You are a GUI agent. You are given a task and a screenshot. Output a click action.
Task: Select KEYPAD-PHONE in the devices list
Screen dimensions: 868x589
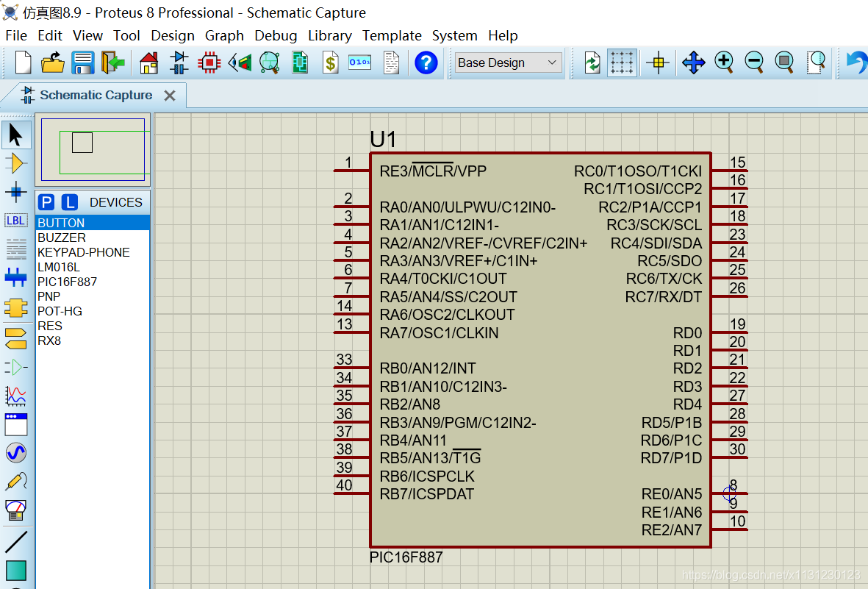[x=93, y=252]
